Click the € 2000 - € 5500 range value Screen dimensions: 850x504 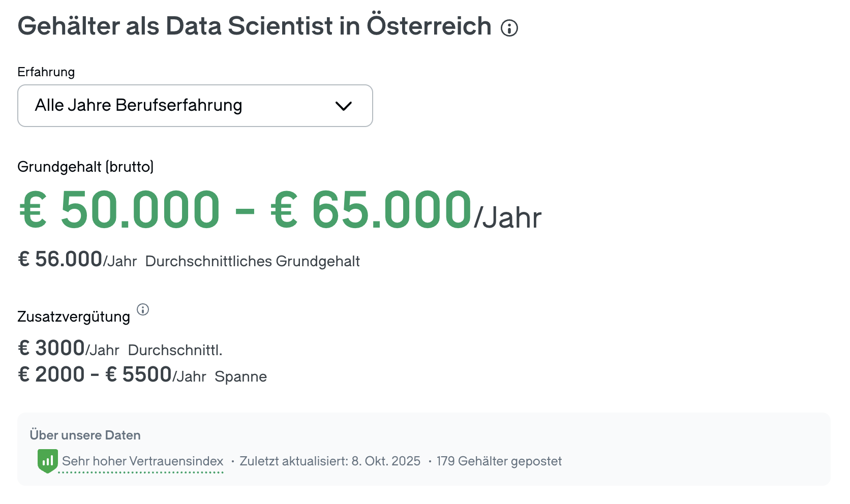pos(95,375)
